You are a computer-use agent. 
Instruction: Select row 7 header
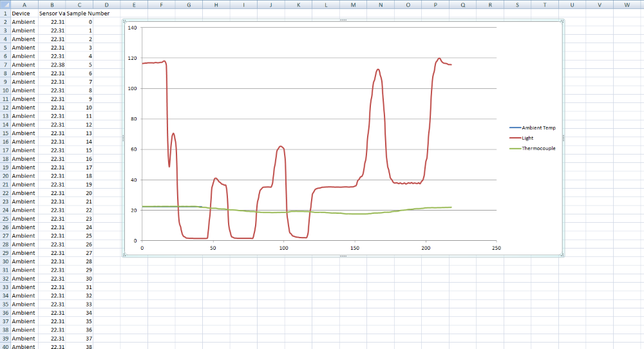click(5, 64)
